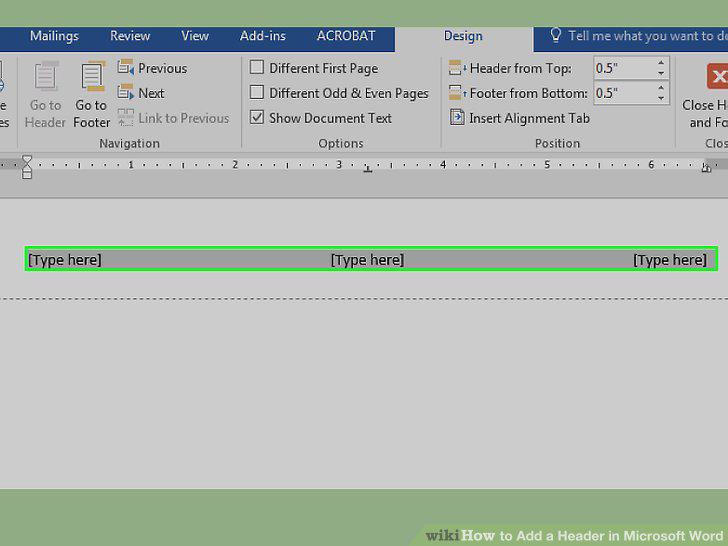Click the Link to Previous icon

click(126, 117)
